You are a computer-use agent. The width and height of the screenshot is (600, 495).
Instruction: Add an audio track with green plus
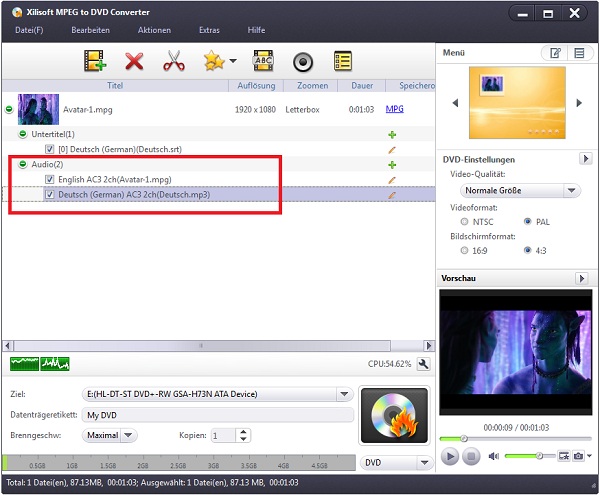coord(392,165)
